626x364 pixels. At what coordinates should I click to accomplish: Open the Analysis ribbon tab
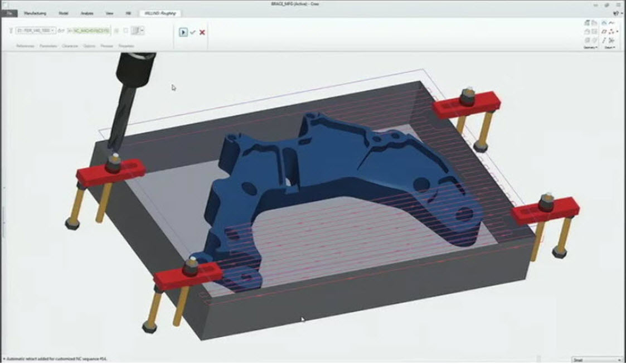[87, 13]
